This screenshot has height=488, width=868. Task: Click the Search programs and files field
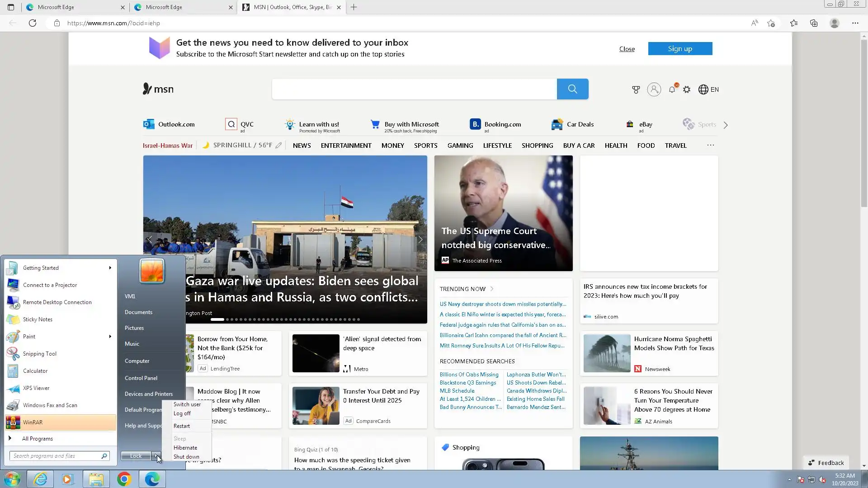click(55, 456)
